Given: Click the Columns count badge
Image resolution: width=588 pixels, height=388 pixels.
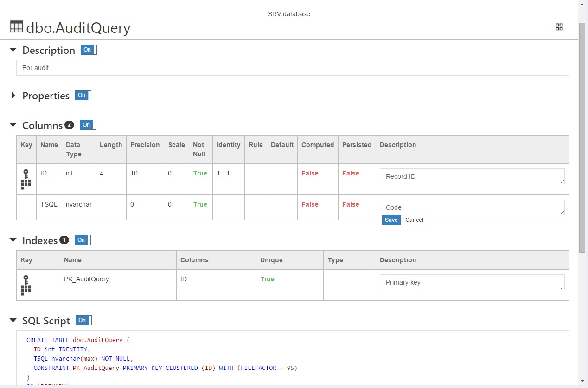Looking at the screenshot, I should click(69, 125).
